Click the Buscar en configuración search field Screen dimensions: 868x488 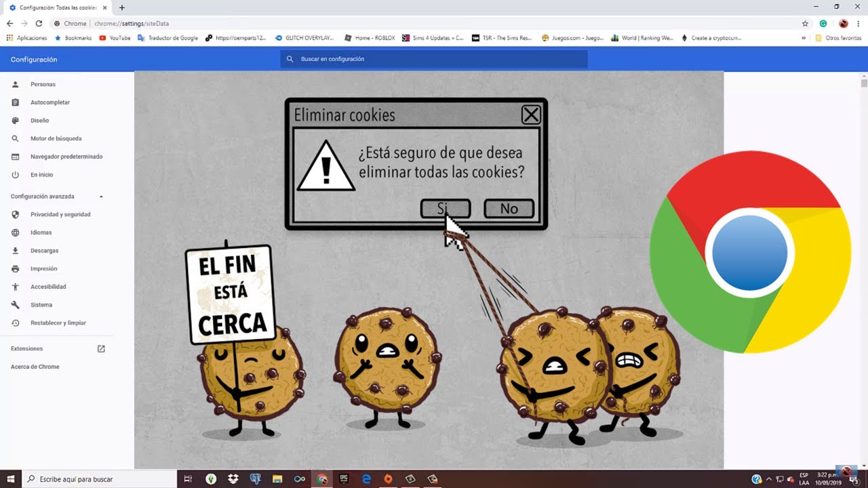coord(434,59)
